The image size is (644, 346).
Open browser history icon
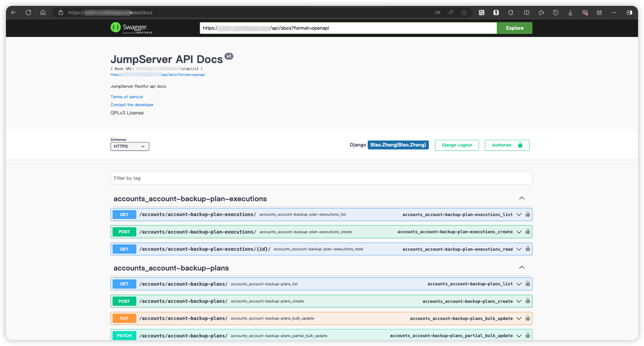pyautogui.click(x=556, y=13)
